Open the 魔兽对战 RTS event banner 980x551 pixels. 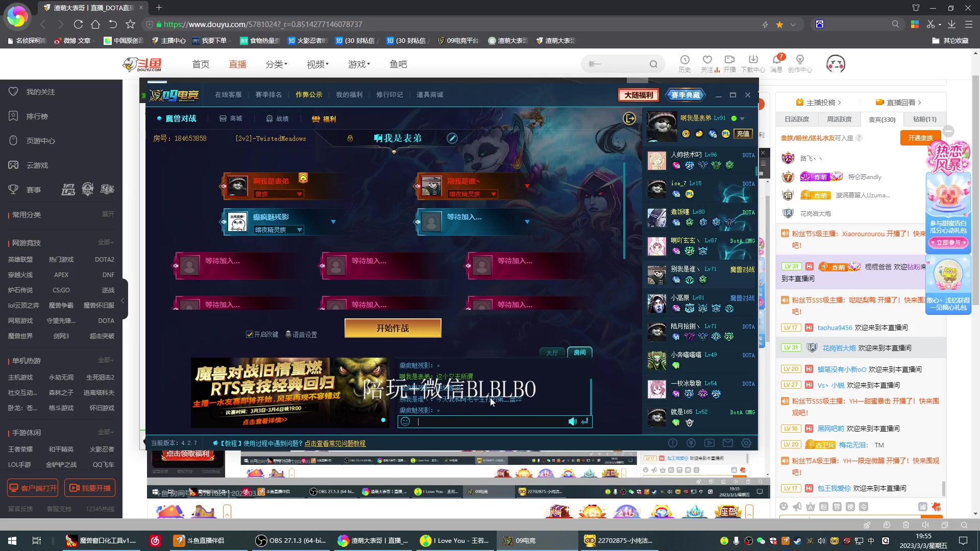pos(290,393)
